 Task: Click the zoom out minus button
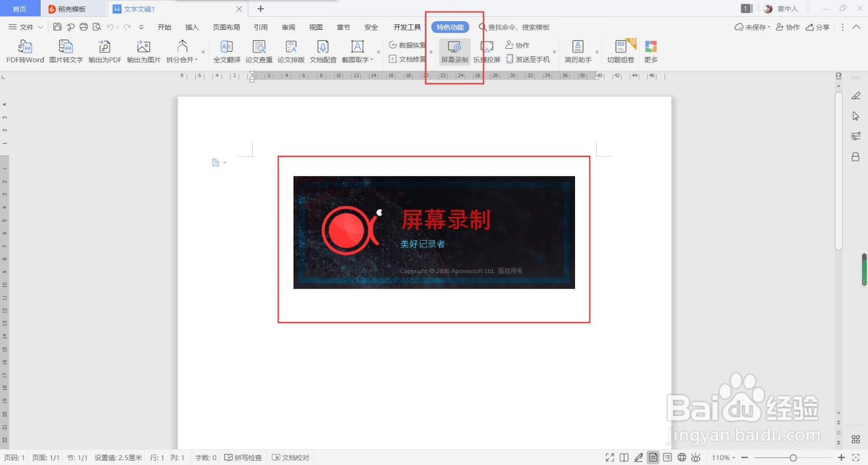[745, 458]
